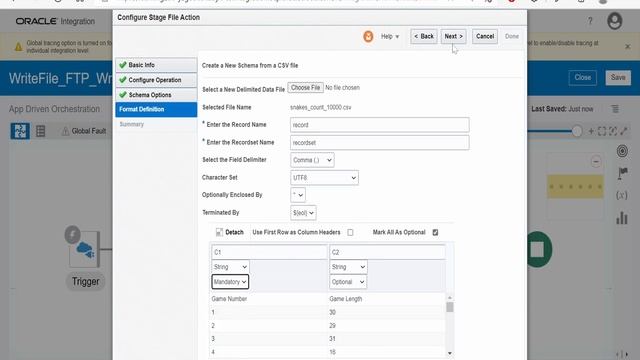Click the zoom in plus icon
This screenshot has width=640, height=360.
(x=591, y=131)
